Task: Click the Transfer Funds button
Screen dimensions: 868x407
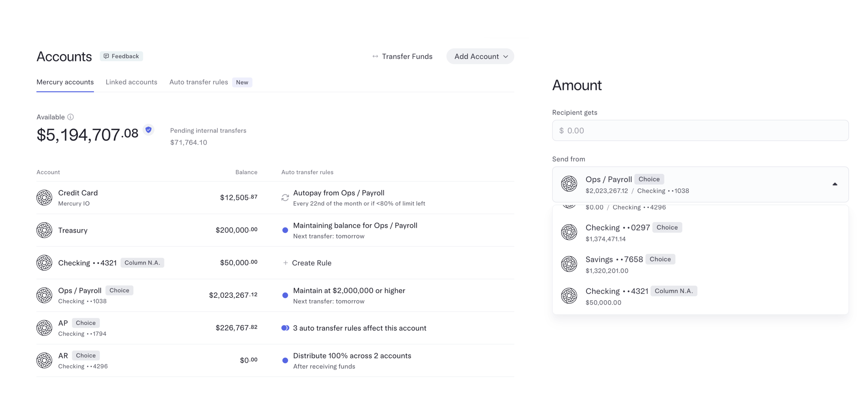Action: [x=402, y=56]
